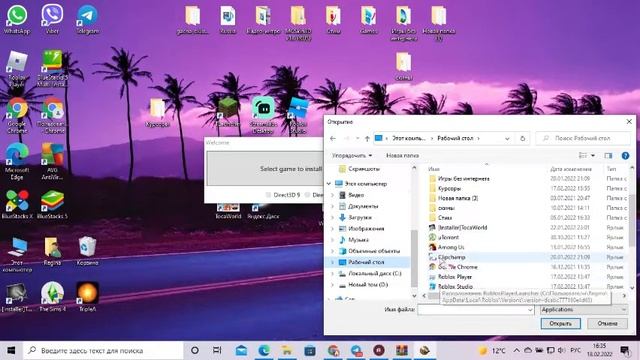This screenshot has width=640, height=360.
Task: Open Task View on the taskbar
Action: pos(217,350)
